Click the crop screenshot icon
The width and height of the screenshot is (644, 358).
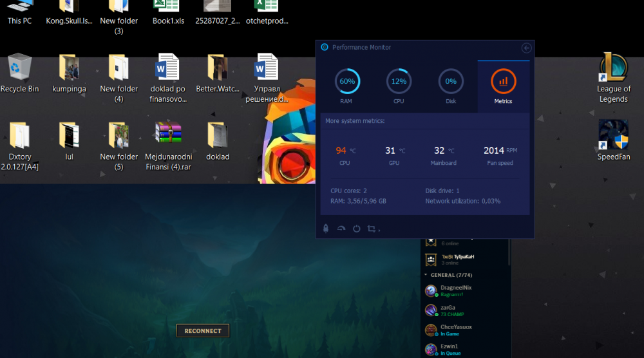tap(372, 229)
